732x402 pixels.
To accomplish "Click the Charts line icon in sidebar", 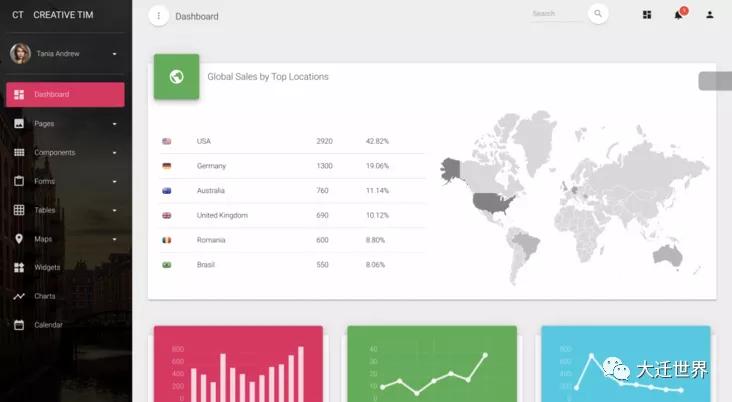I will (19, 297).
